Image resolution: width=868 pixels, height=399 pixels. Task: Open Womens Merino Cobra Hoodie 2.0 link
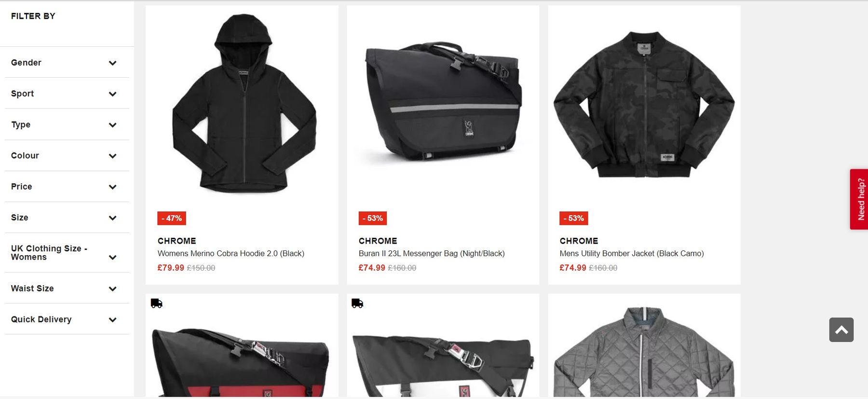click(231, 253)
